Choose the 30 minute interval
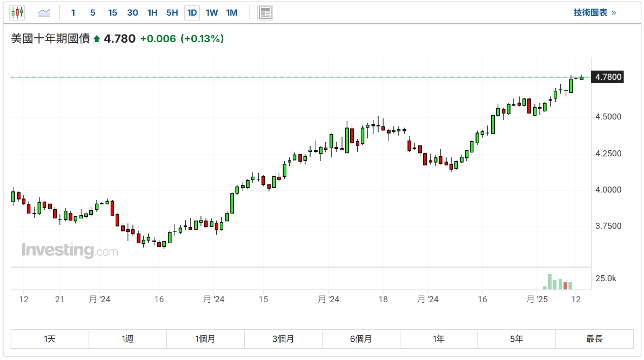This screenshot has width=644, height=360. click(132, 13)
